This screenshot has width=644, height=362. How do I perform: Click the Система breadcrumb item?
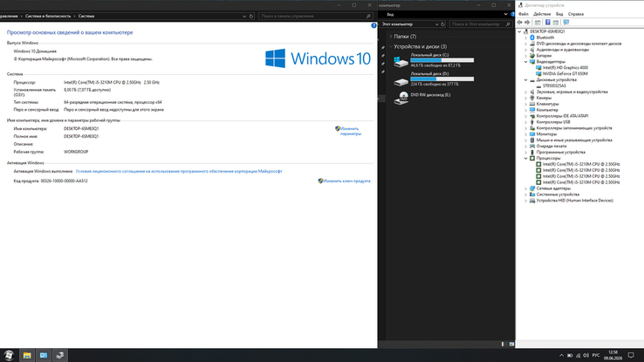86,16
